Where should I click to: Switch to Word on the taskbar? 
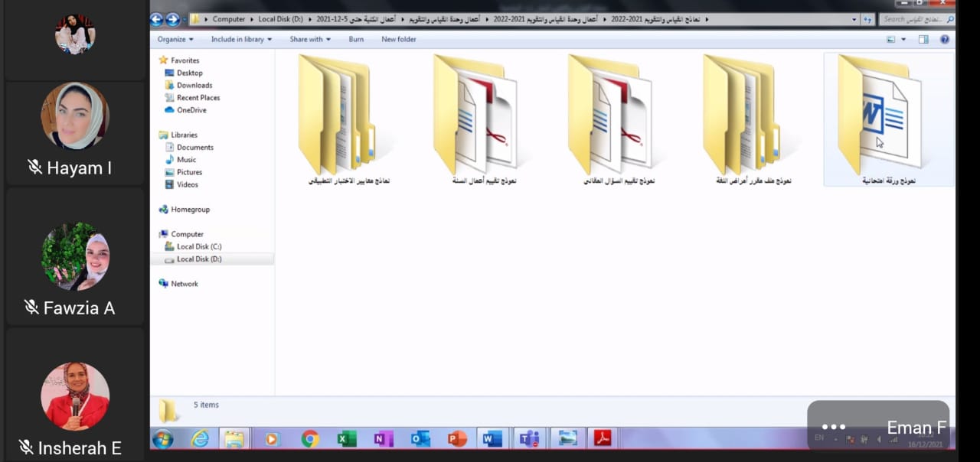[492, 438]
